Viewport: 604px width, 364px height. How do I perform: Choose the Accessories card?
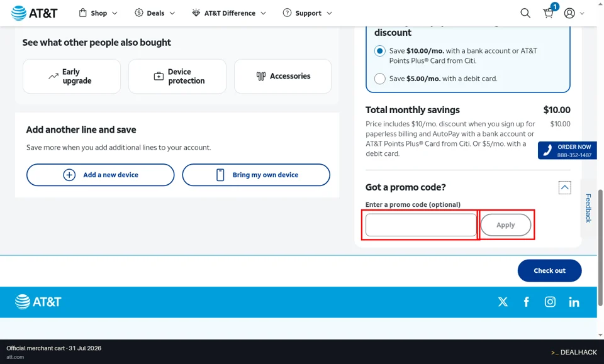pos(282,76)
